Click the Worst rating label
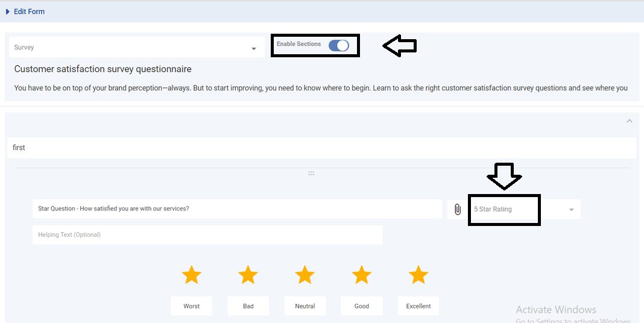This screenshot has height=323, width=644. 192,306
